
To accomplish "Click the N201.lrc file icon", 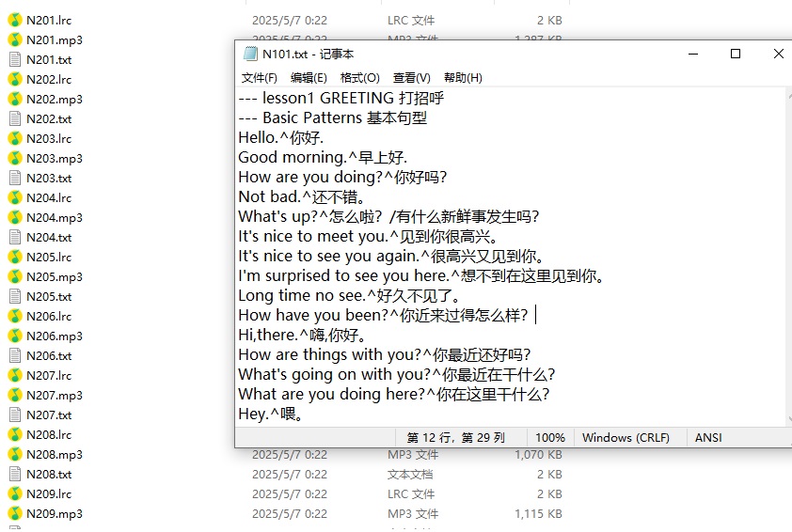I will coord(14,20).
